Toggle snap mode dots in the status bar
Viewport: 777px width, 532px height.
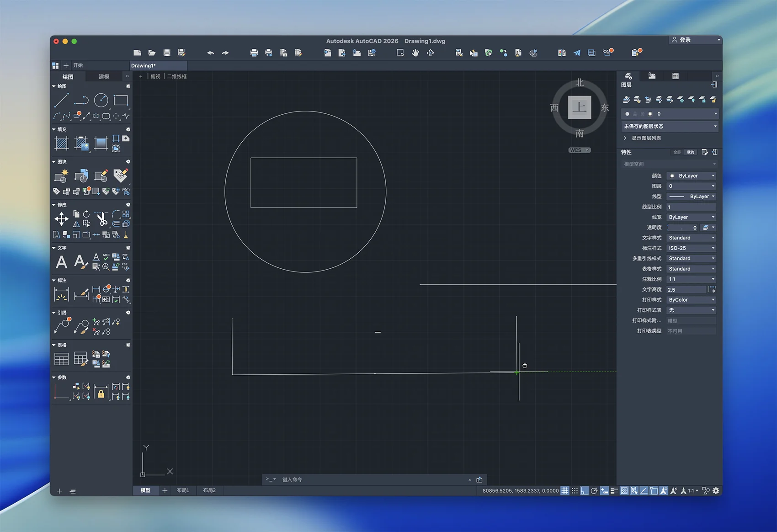(575, 491)
